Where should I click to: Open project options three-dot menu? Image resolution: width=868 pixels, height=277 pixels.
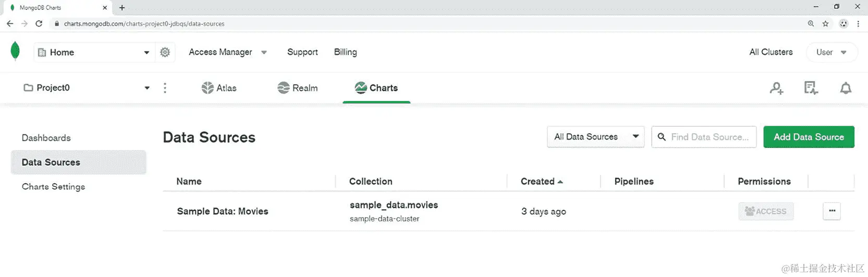[165, 88]
